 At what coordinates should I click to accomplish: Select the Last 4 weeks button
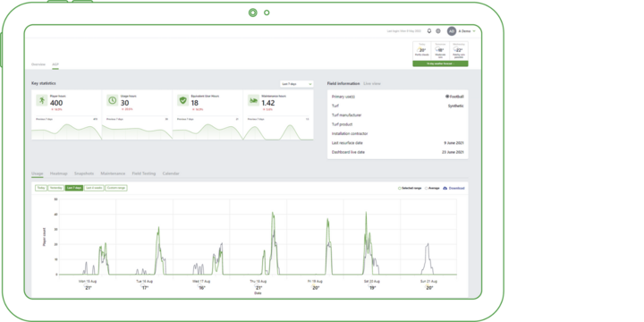(94, 188)
